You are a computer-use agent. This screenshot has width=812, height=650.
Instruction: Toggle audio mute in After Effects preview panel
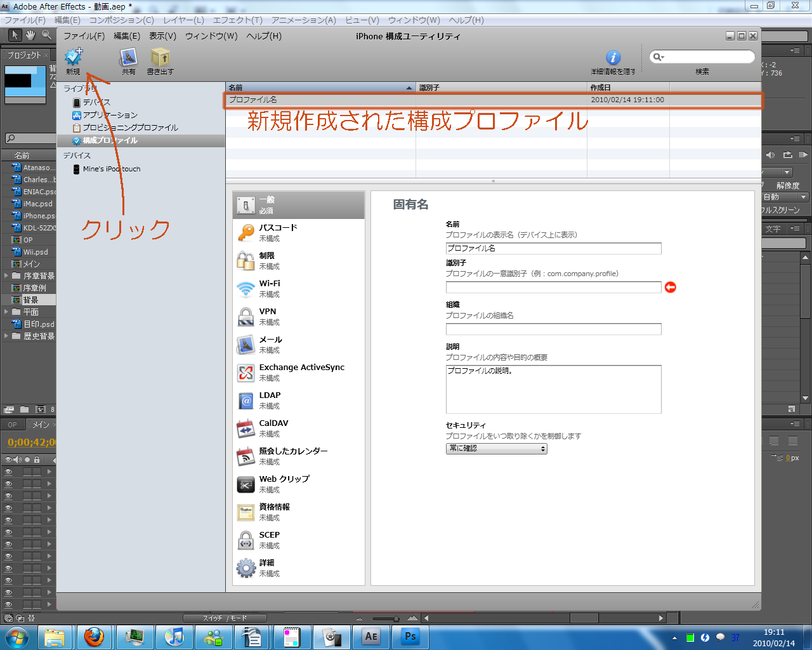point(770,155)
